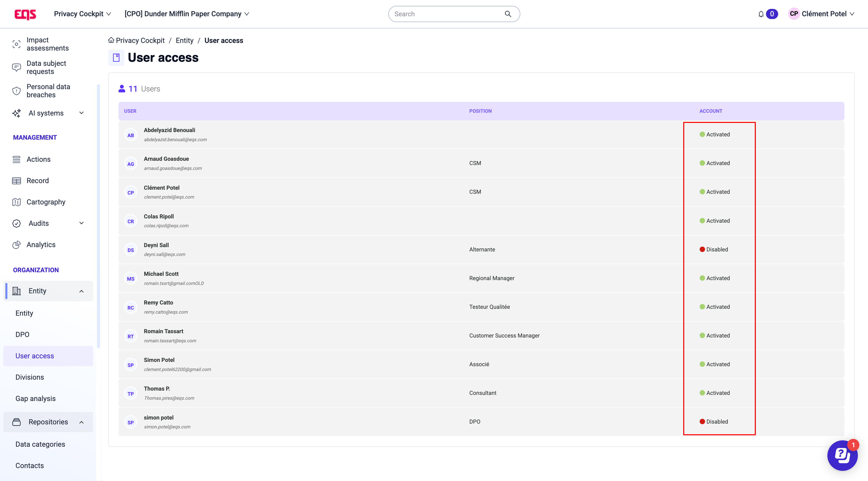Open the Cartography page
This screenshot has width=868, height=481.
click(x=46, y=202)
